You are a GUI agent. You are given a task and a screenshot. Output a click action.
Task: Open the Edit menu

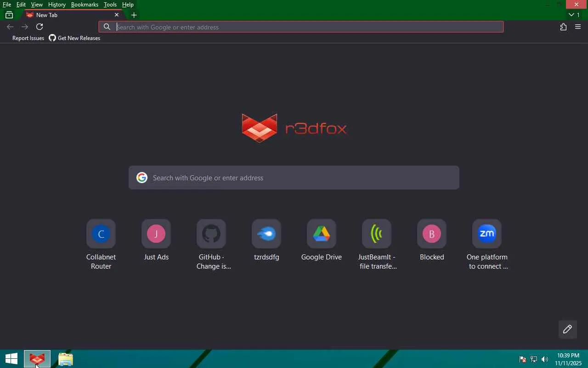[21, 5]
